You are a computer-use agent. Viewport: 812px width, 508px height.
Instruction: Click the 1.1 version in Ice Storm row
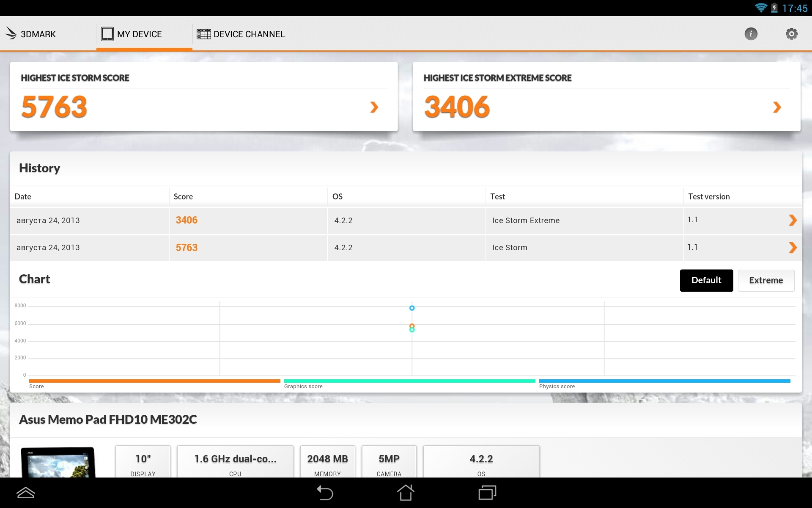pos(692,247)
